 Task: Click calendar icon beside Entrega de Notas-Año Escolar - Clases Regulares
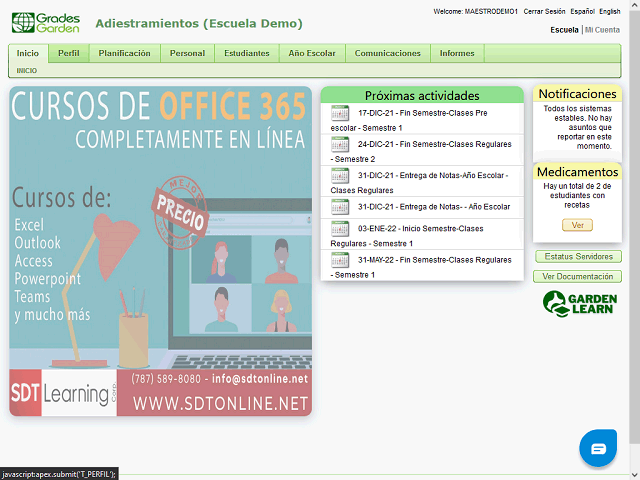click(x=340, y=176)
